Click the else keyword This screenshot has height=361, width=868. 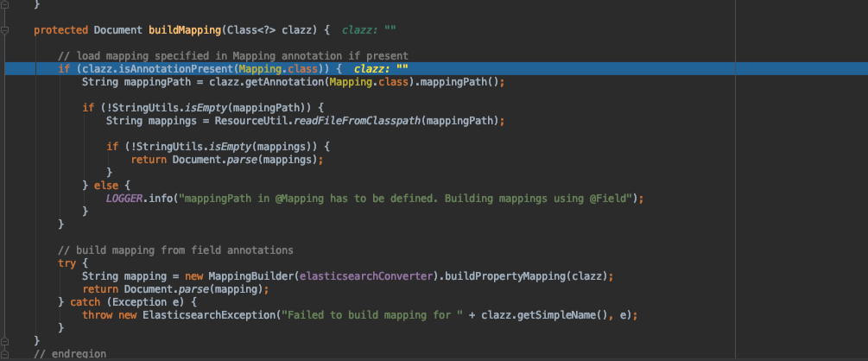(105, 185)
